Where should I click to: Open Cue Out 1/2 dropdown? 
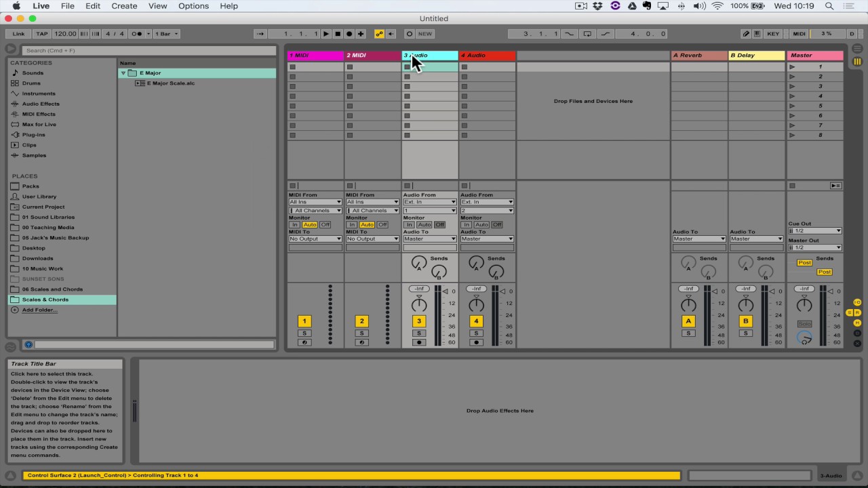[815, 230]
